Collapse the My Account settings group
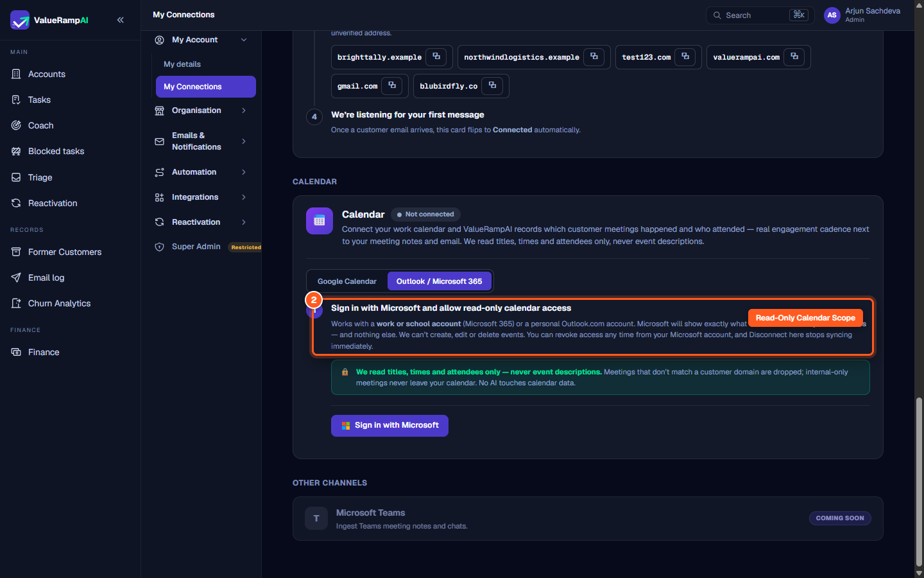The width and height of the screenshot is (924, 578). (x=244, y=40)
